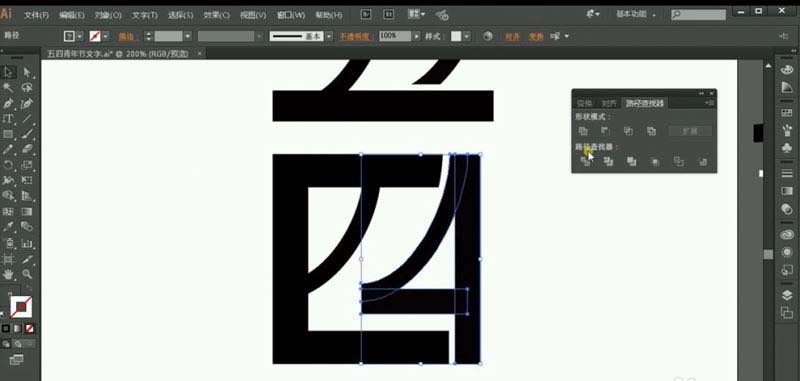Open the arrange documents dropdown

coord(416,15)
